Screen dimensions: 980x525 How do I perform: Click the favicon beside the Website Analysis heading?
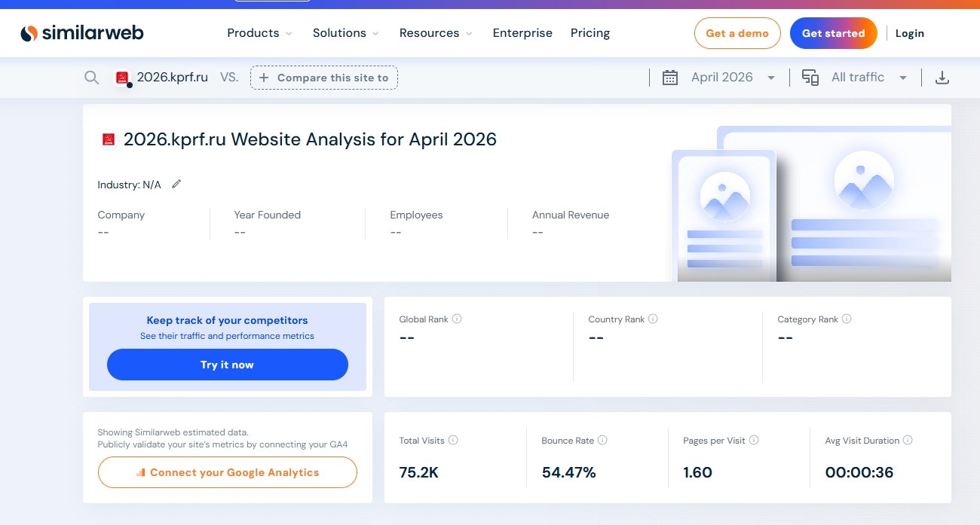pos(109,139)
